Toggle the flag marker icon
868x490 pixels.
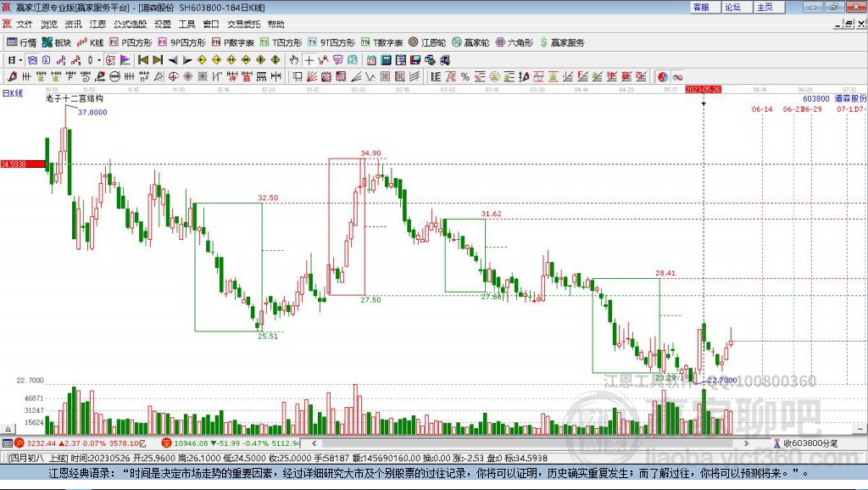[125, 60]
